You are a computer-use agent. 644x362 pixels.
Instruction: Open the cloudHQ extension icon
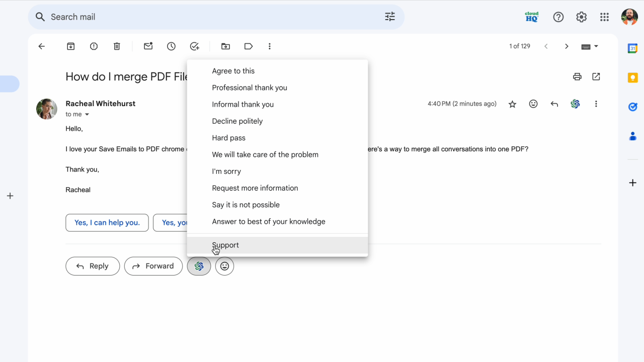[531, 17]
